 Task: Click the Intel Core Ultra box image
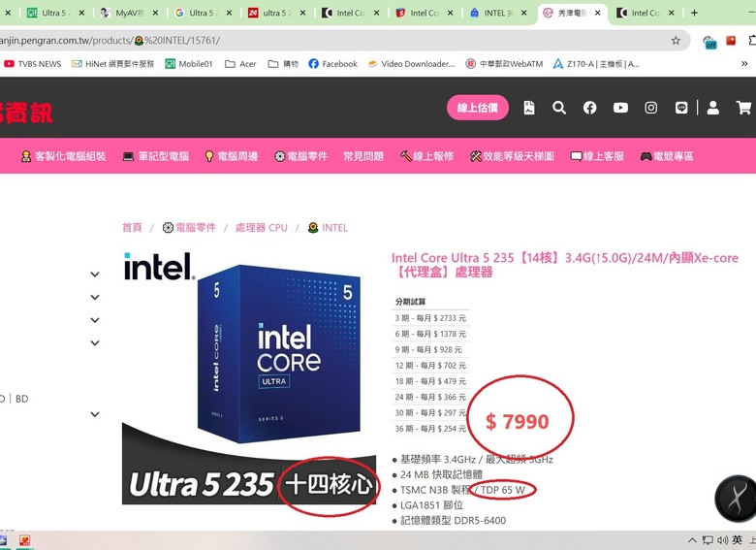click(x=279, y=353)
